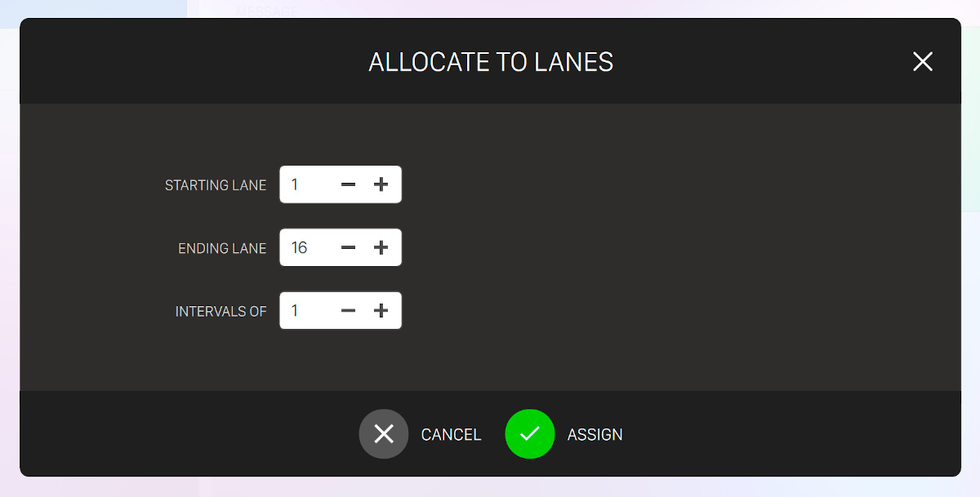Decrease the Starting Lane value
Screen dimensions: 980x497
[x=348, y=184]
